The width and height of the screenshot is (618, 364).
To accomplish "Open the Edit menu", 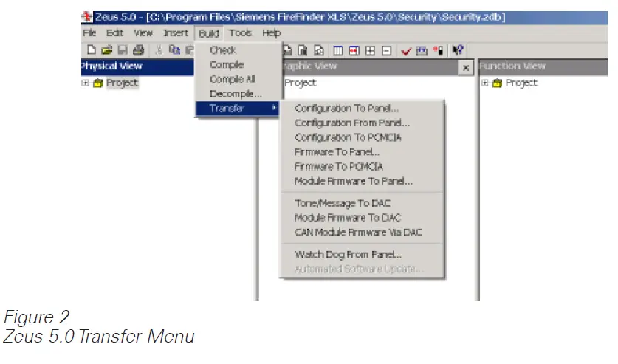I will coord(114,33).
